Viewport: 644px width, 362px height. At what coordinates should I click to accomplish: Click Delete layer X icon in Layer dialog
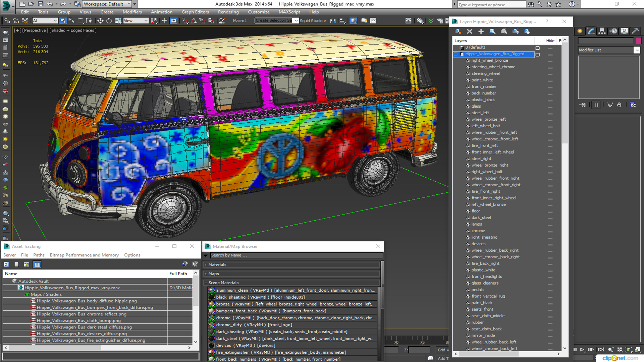coord(470,31)
